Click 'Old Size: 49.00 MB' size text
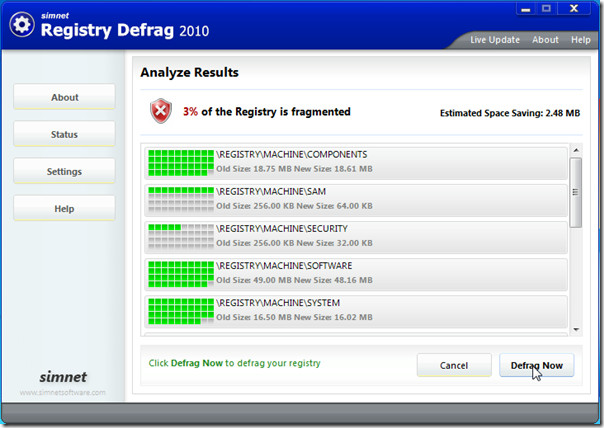Image resolution: width=604 pixels, height=428 pixels. (x=254, y=280)
